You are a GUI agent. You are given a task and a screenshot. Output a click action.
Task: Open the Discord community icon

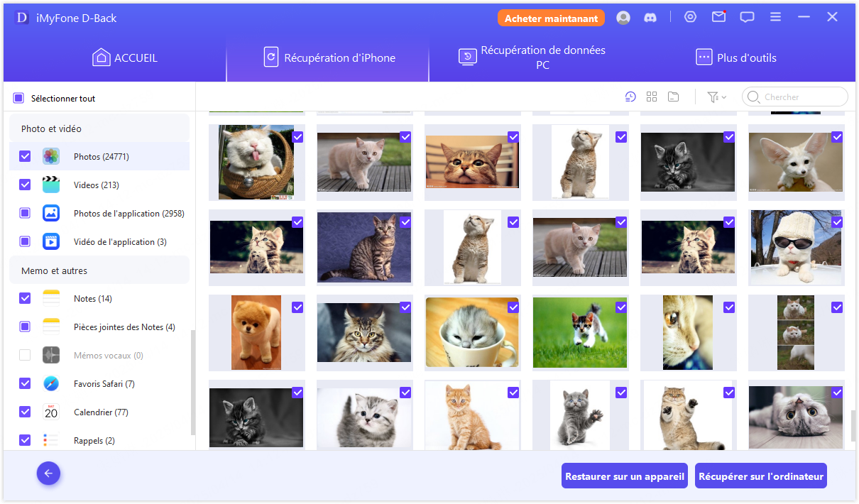click(x=650, y=18)
